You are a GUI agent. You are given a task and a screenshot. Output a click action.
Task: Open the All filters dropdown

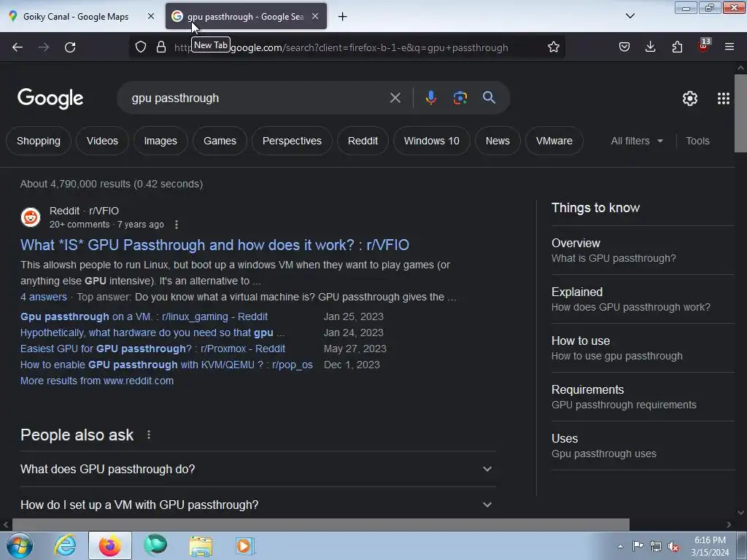tap(637, 141)
